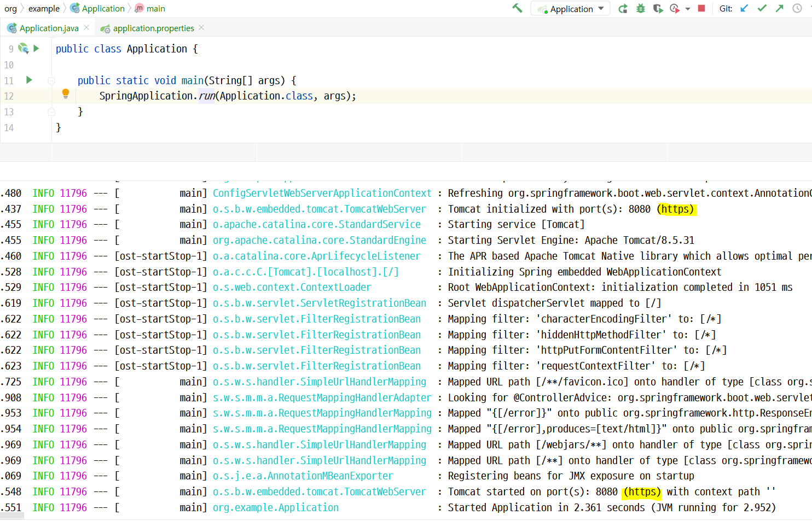
Task: Close the Application.java editor tab
Action: pos(85,28)
